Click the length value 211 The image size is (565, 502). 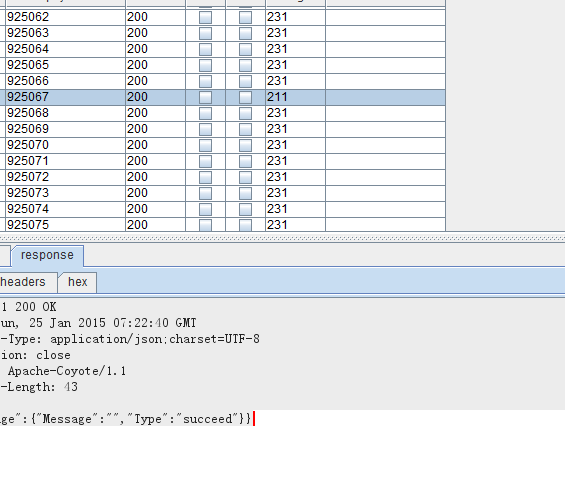click(277, 97)
